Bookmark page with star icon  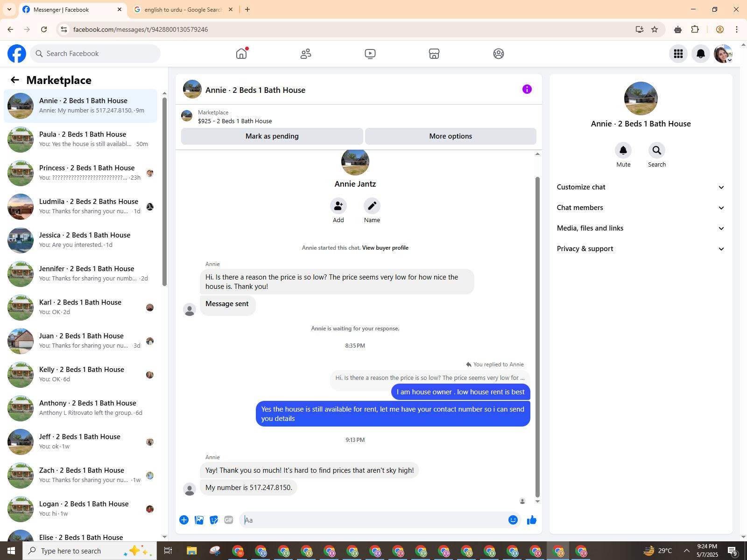655,29
